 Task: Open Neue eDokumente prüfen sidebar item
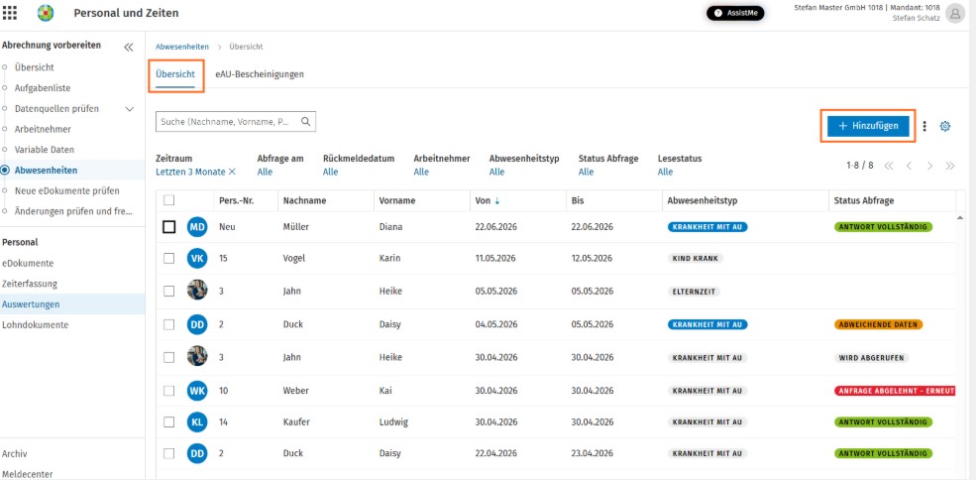66,190
